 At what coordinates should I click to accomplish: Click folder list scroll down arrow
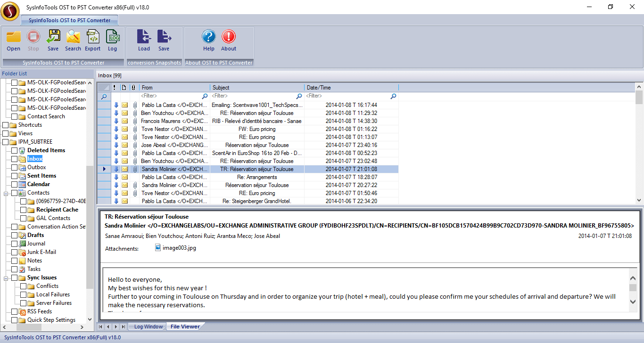pyautogui.click(x=90, y=319)
